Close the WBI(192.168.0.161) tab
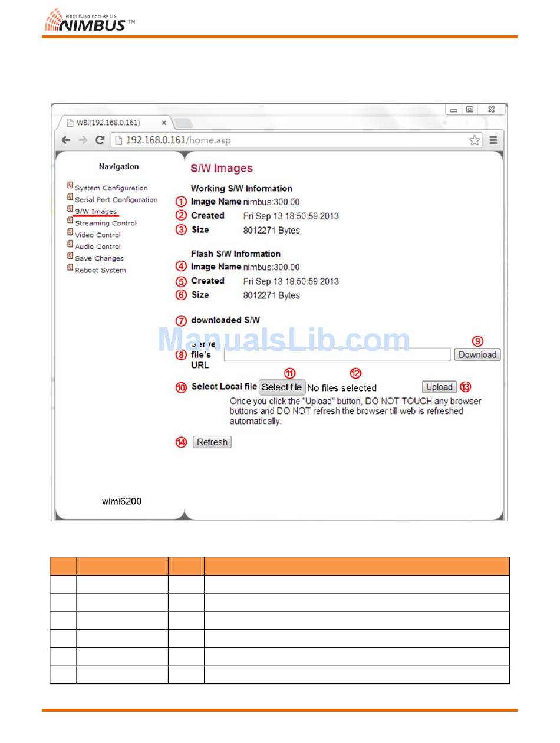The image size is (560, 743). point(164,123)
